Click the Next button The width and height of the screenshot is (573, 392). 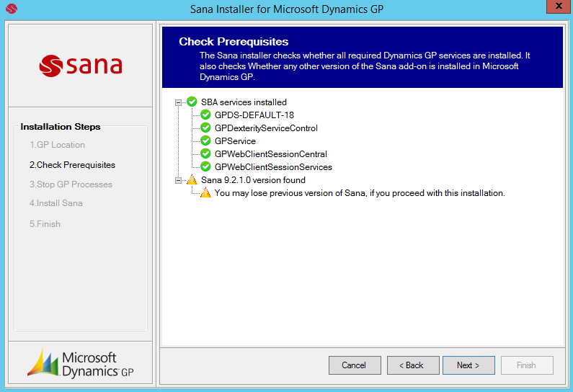(468, 365)
